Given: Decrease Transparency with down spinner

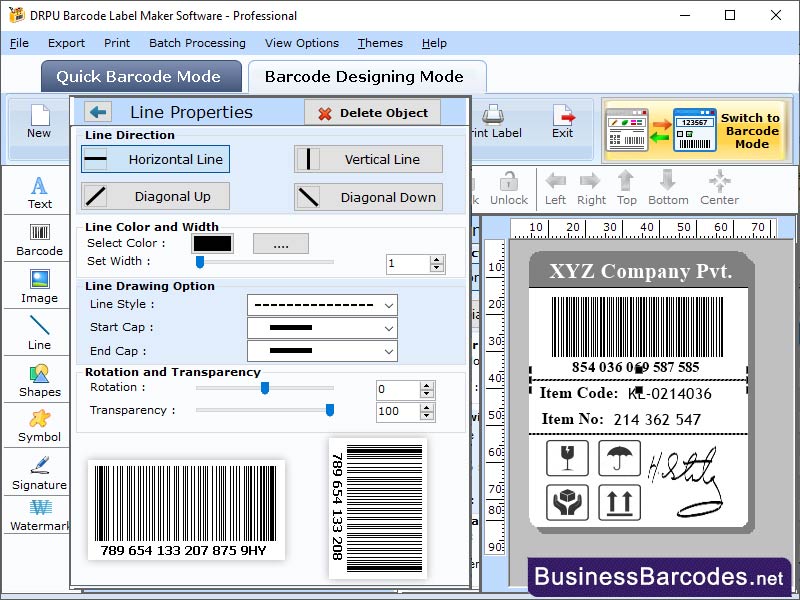Looking at the screenshot, I should 427,416.
